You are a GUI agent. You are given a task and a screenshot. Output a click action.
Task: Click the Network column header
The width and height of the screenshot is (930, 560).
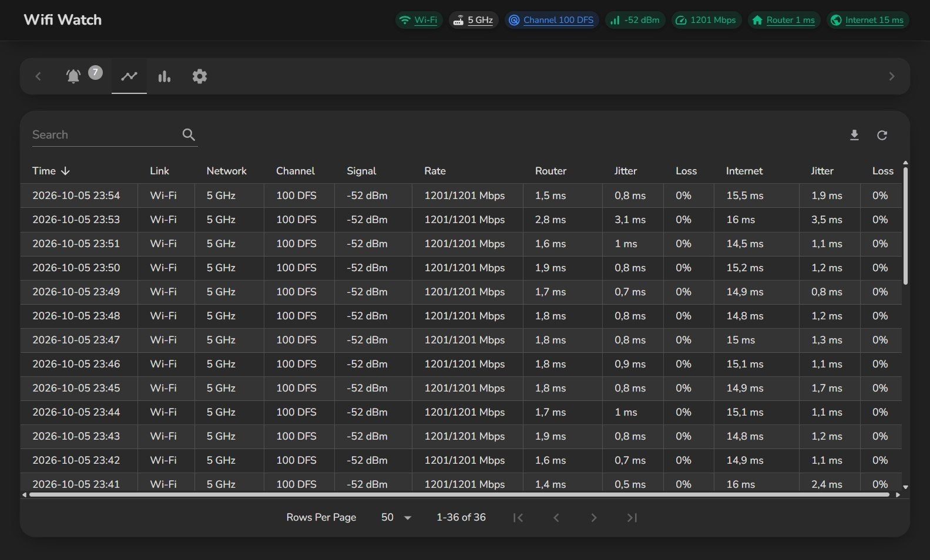[x=226, y=171]
